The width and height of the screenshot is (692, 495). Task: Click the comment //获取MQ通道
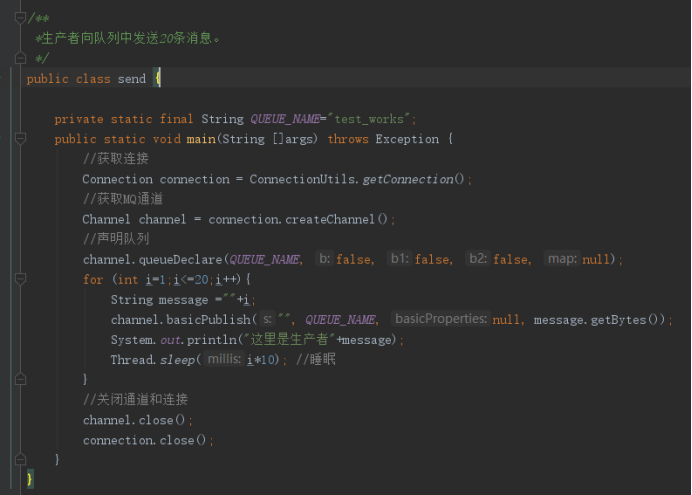click(123, 199)
